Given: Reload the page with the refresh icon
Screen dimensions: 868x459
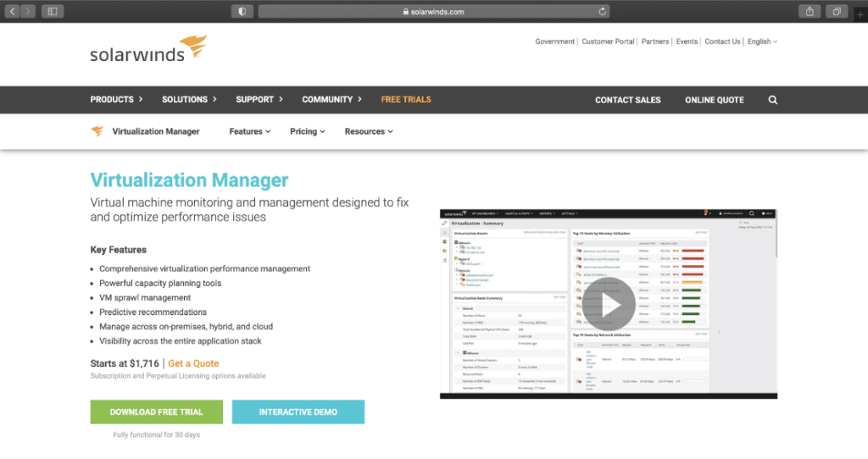Looking at the screenshot, I should point(603,11).
